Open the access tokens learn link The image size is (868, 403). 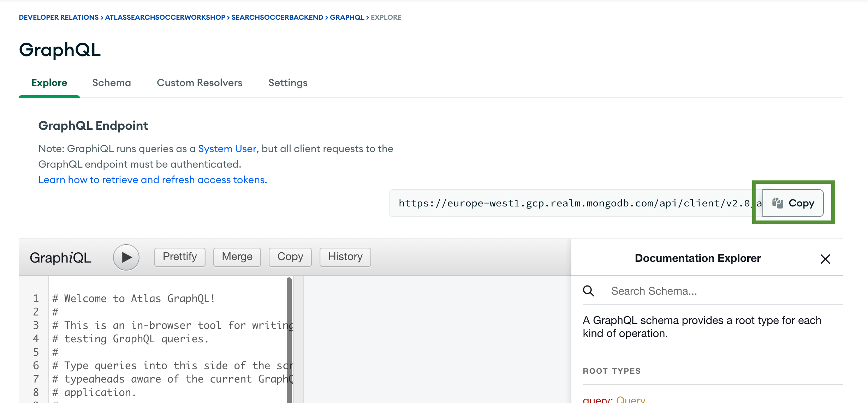click(x=153, y=180)
